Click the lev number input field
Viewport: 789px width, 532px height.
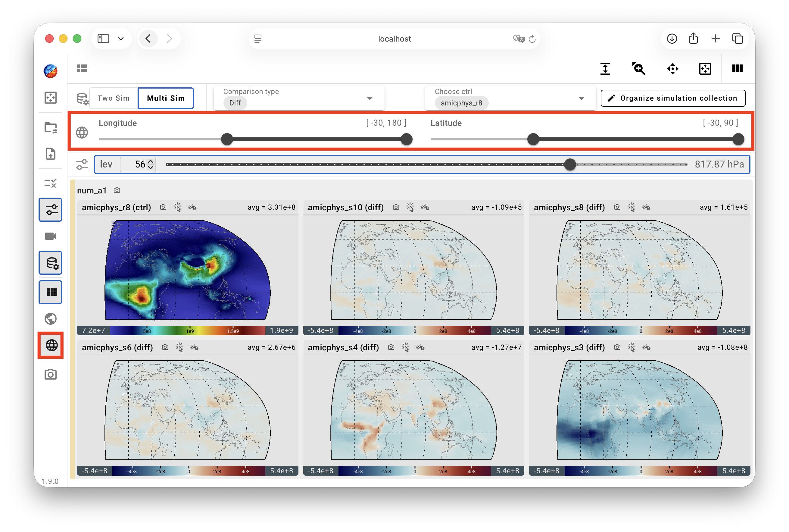click(138, 164)
